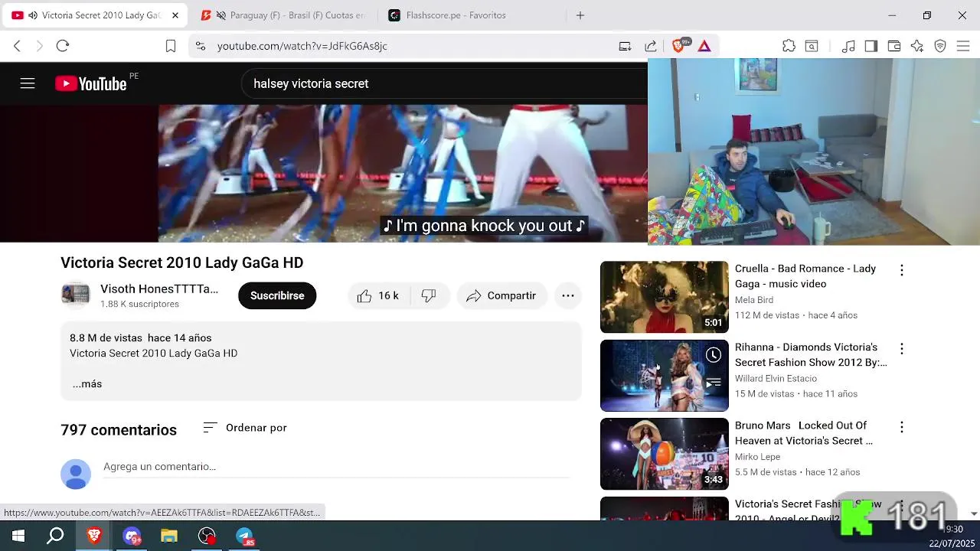
Task: Reload the page with the refresh icon
Action: pos(63,46)
